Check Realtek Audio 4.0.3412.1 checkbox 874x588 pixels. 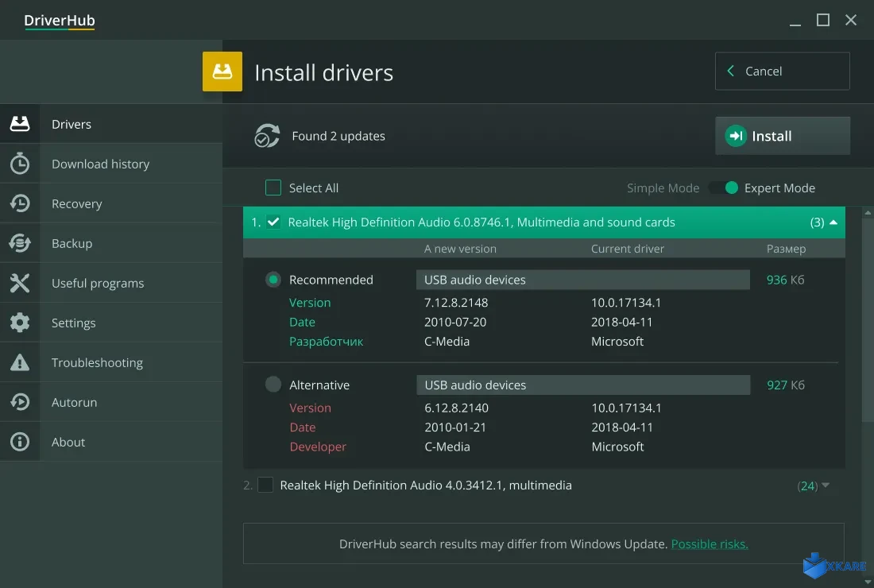265,485
